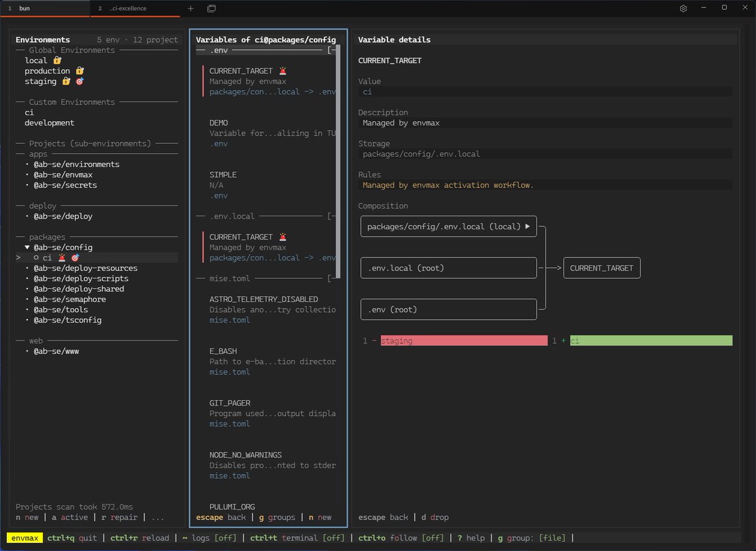
Task: Click the lock icon next to local
Action: coord(57,61)
